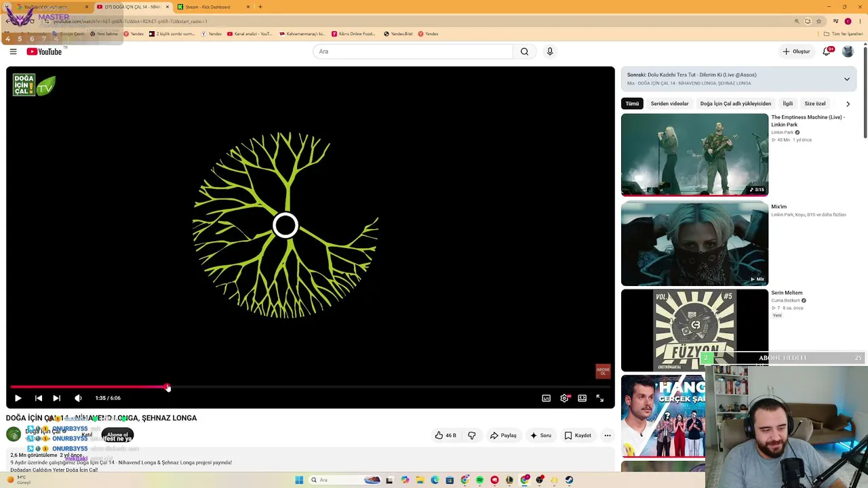868x488 pixels.
Task: Open Microsoft Edge from the taskbar
Action: (x=435, y=480)
